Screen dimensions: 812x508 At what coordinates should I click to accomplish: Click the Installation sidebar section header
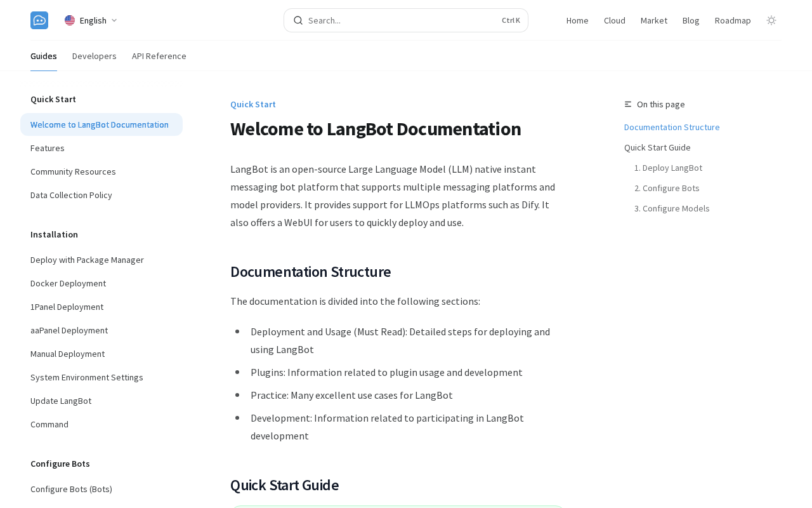(x=54, y=234)
